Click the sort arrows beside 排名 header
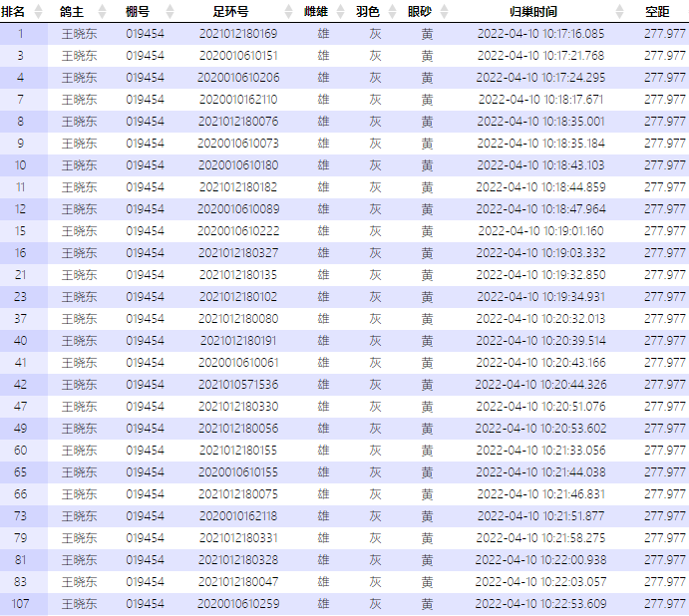The width and height of the screenshot is (689, 616). click(39, 12)
